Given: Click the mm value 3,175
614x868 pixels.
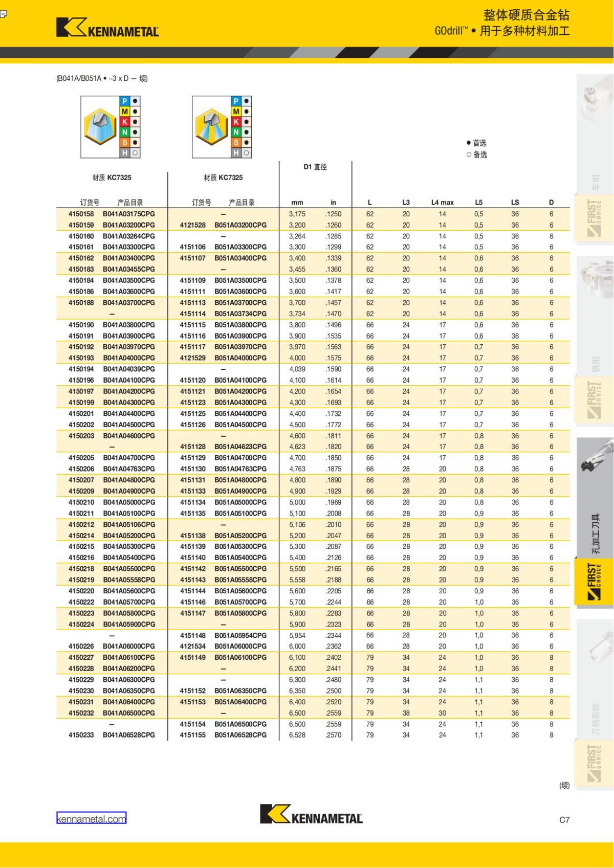Looking at the screenshot, I should click(297, 214).
